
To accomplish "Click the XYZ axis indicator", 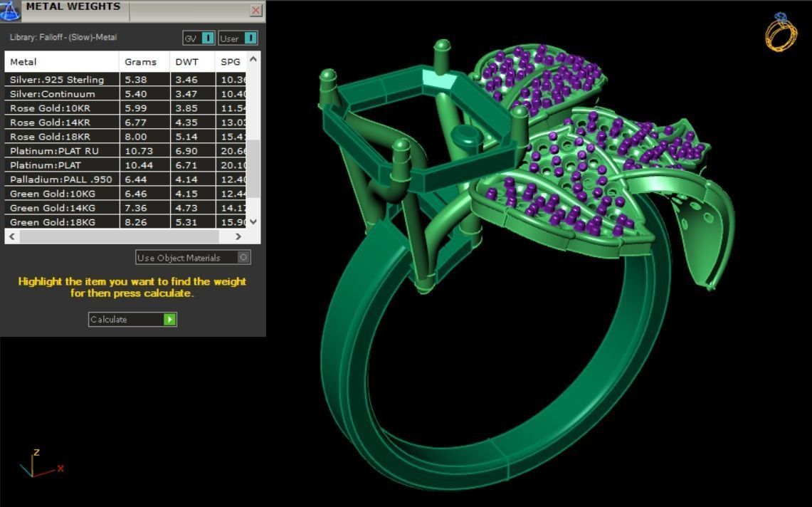I will click(x=41, y=464).
